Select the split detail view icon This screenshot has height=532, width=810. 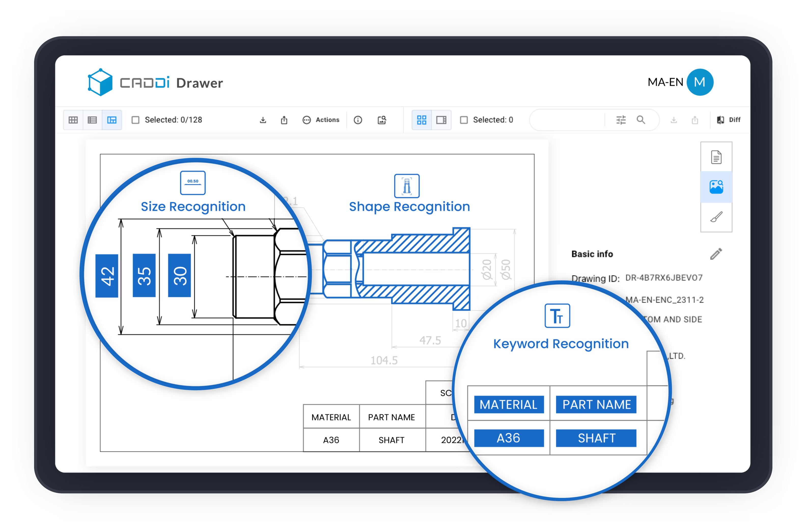[112, 120]
